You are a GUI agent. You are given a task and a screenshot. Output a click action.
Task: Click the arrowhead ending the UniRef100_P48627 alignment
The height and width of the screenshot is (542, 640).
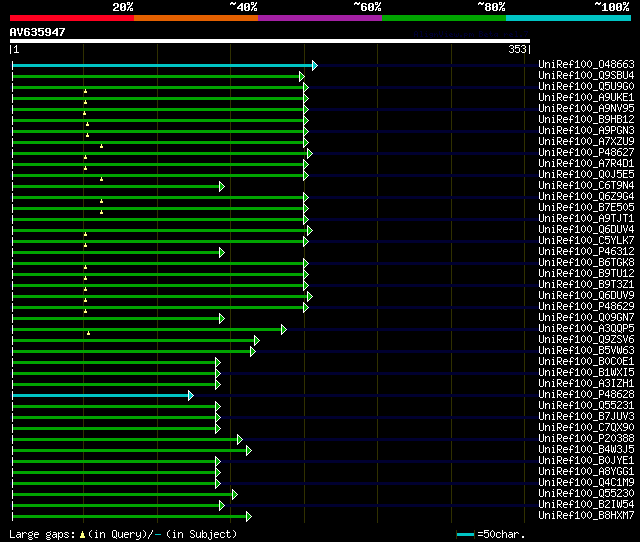pyautogui.click(x=310, y=153)
